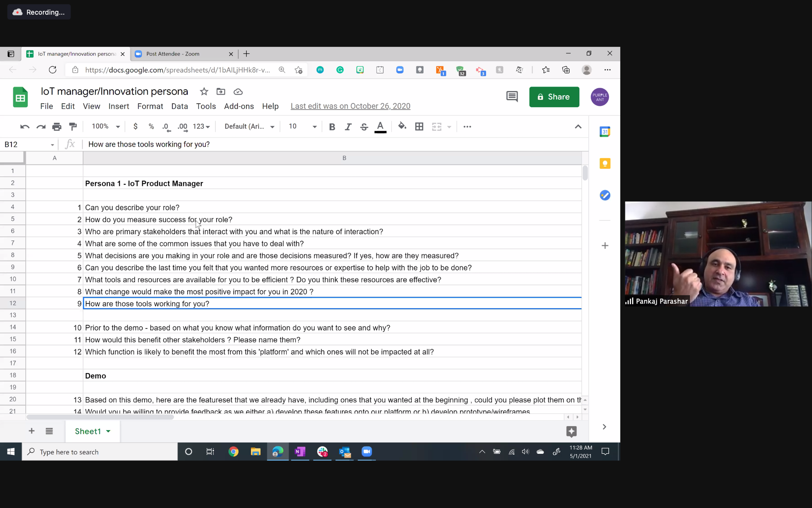Viewport: 812px width, 508px height.
Task: Open Google Keep sidebar icon
Action: [x=604, y=163]
